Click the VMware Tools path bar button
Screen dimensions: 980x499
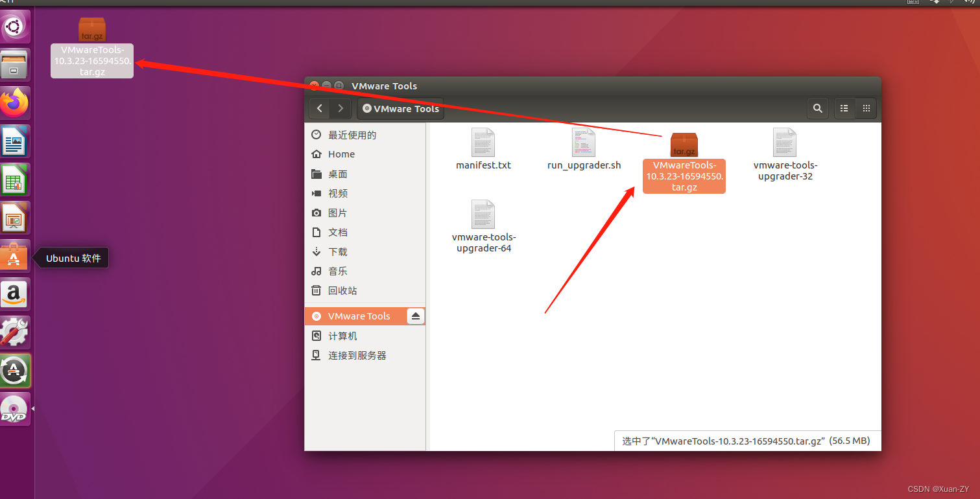[x=400, y=109]
